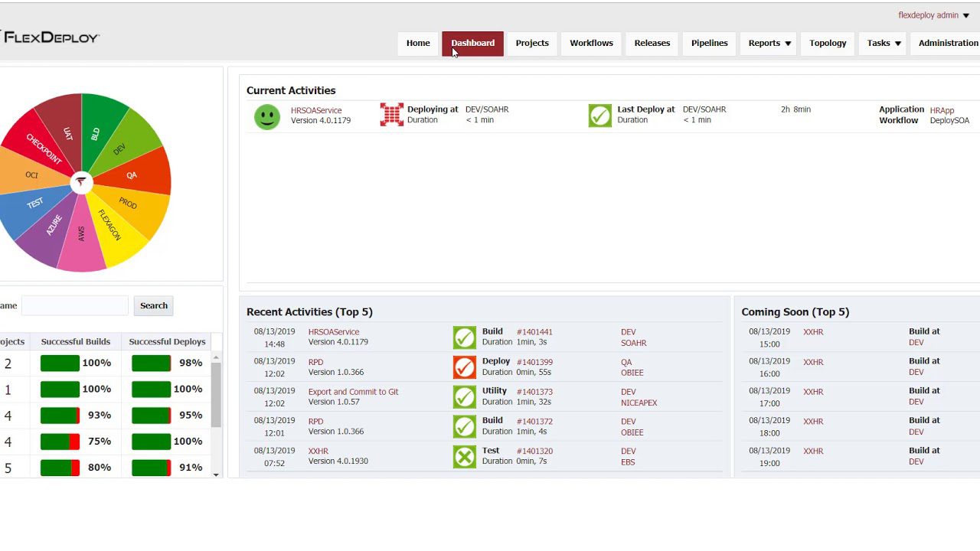
Task: Open the NICEAPEX instance link
Action: (x=639, y=403)
